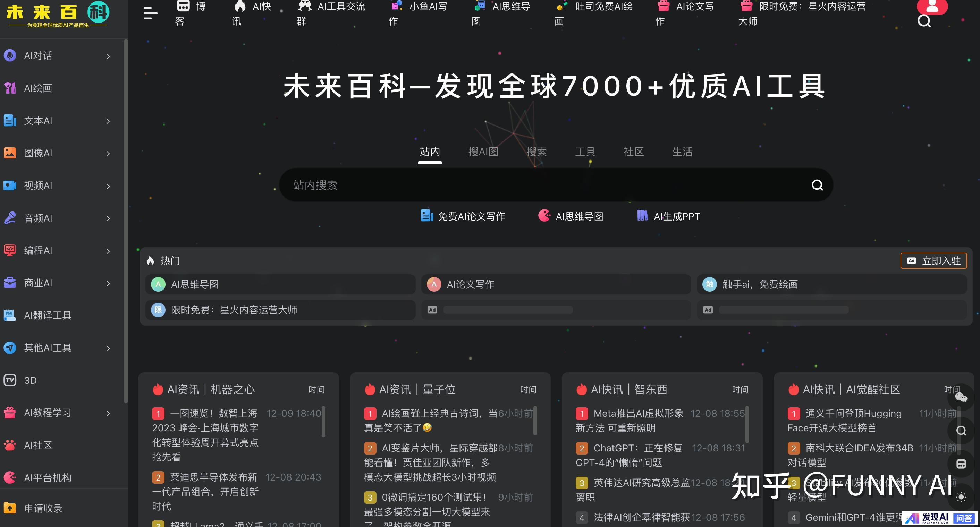Expand the 图像AI sidebar category arrow
The width and height of the screenshot is (980, 527).
(x=108, y=154)
